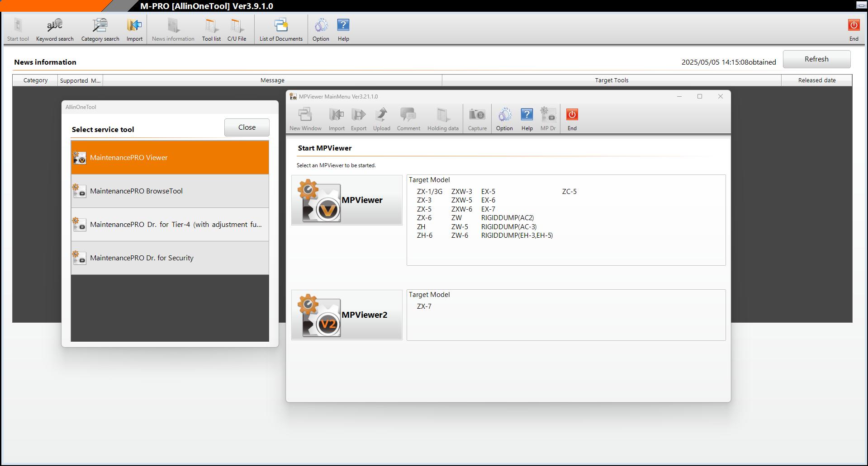Select MaintenancePRO Dr. for Security
This screenshot has width=868, height=466.
click(170, 258)
